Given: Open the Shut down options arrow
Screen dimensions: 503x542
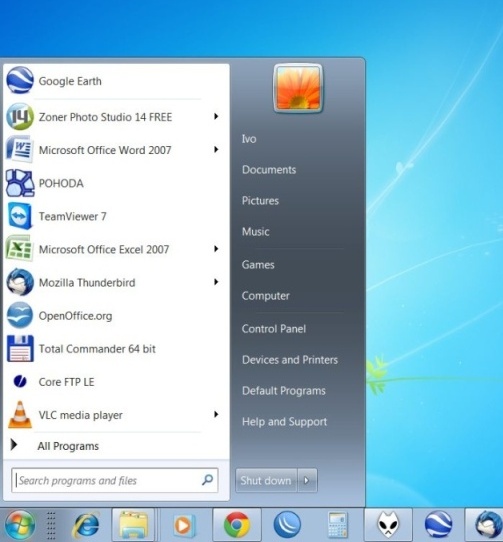Looking at the screenshot, I should click(x=307, y=480).
